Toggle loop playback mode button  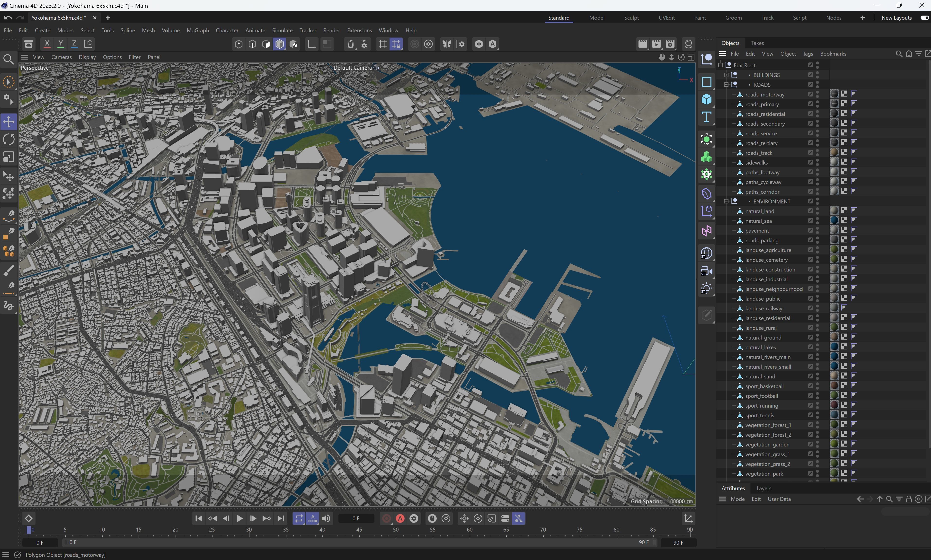coord(299,518)
